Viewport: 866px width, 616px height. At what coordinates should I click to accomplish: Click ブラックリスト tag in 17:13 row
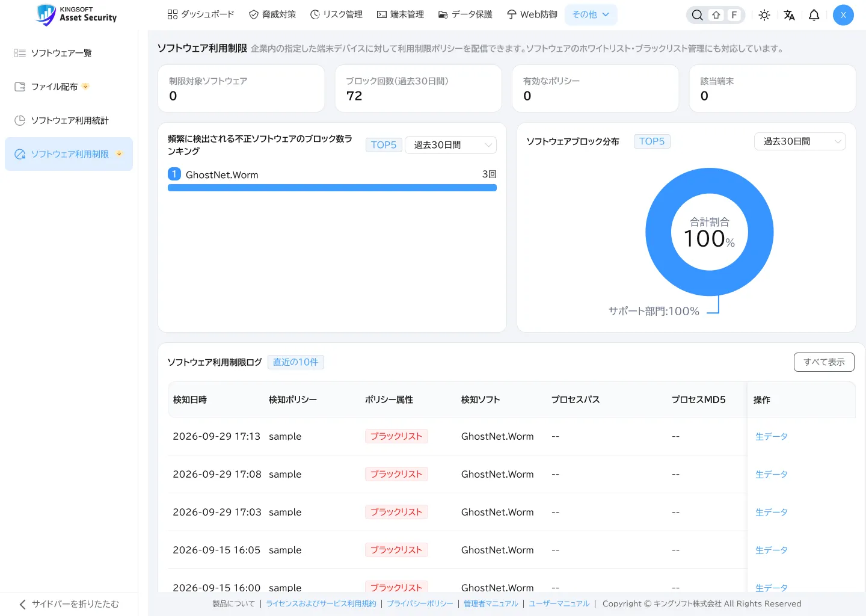click(396, 436)
